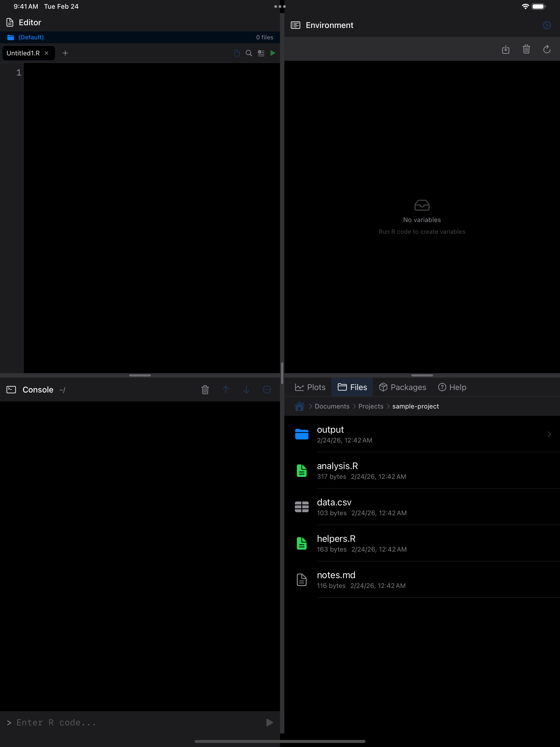
Task: Insert a code section with the outline icon
Action: point(260,53)
